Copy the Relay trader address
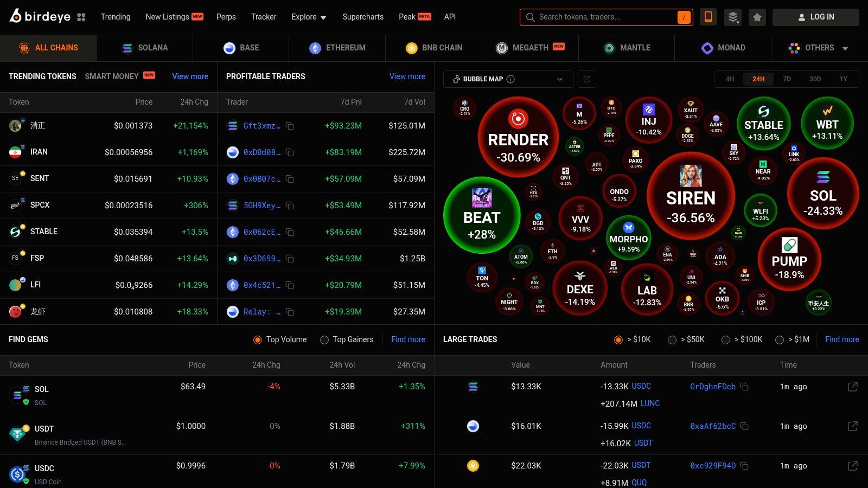Image resolution: width=868 pixels, height=488 pixels. [290, 312]
